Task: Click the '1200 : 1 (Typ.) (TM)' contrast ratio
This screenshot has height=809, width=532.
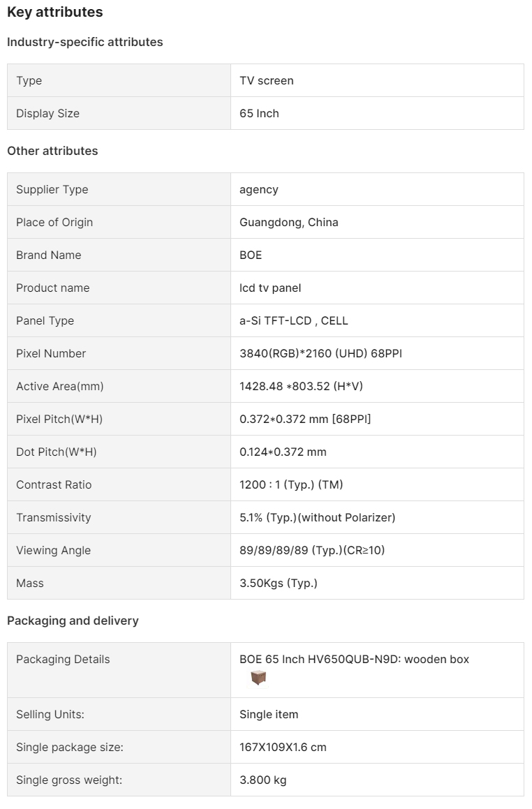Action: click(x=291, y=484)
